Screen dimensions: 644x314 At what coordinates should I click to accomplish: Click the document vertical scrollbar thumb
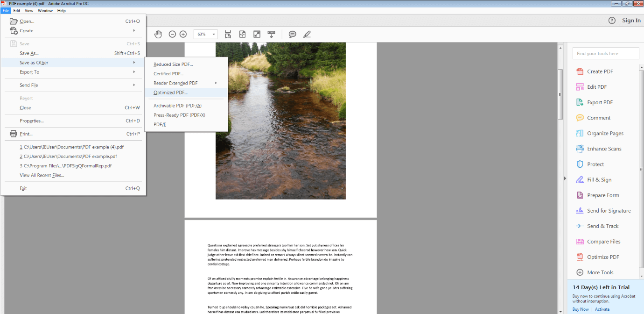coord(560,94)
